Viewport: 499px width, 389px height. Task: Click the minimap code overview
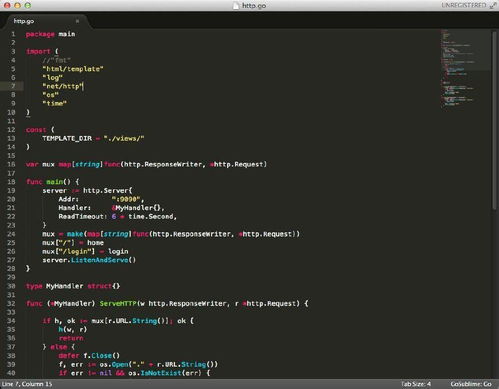pos(465,68)
